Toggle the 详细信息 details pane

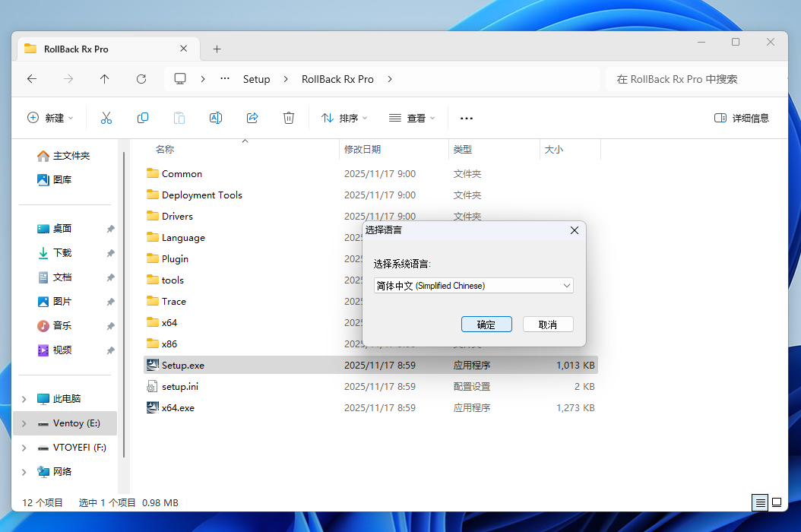pyautogui.click(x=742, y=118)
